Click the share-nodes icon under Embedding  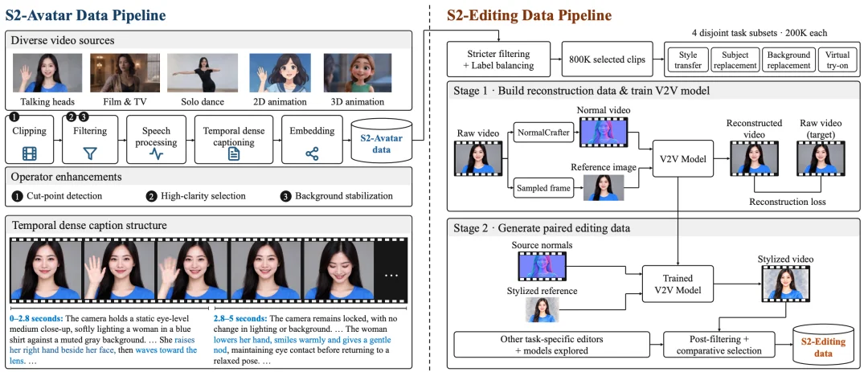pos(312,153)
